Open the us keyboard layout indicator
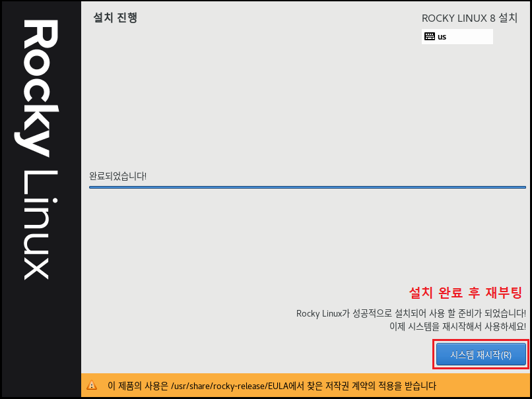 (x=457, y=37)
